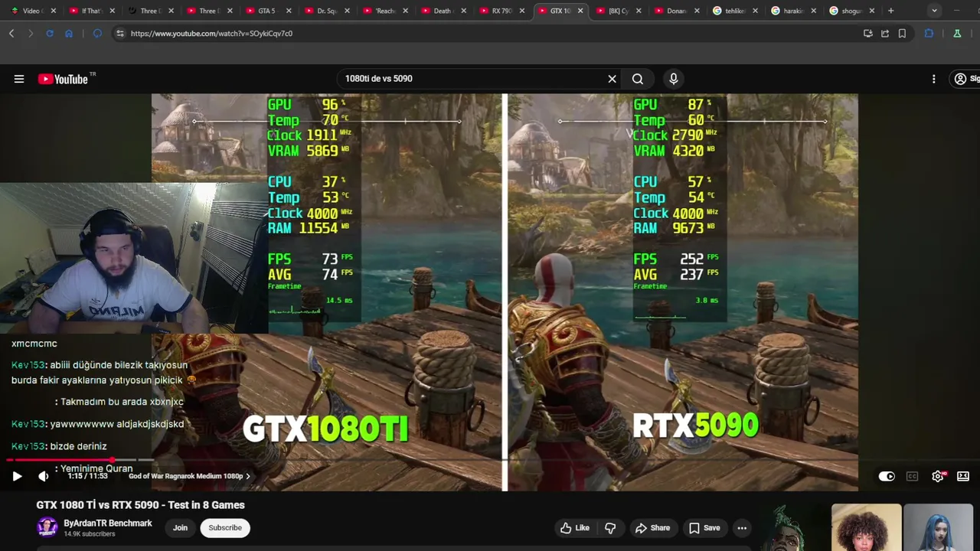Switch to the haraki Google tab
Viewport: 980px width, 551px height.
point(792,11)
